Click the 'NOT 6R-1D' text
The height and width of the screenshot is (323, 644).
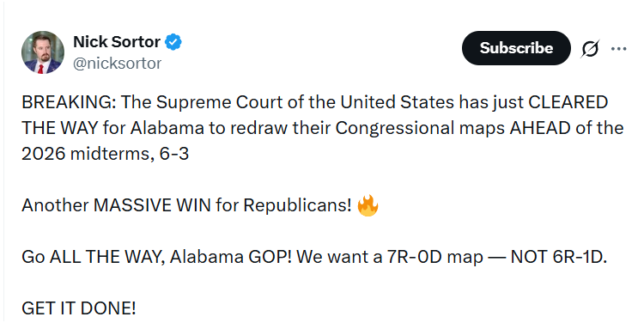click(559, 257)
